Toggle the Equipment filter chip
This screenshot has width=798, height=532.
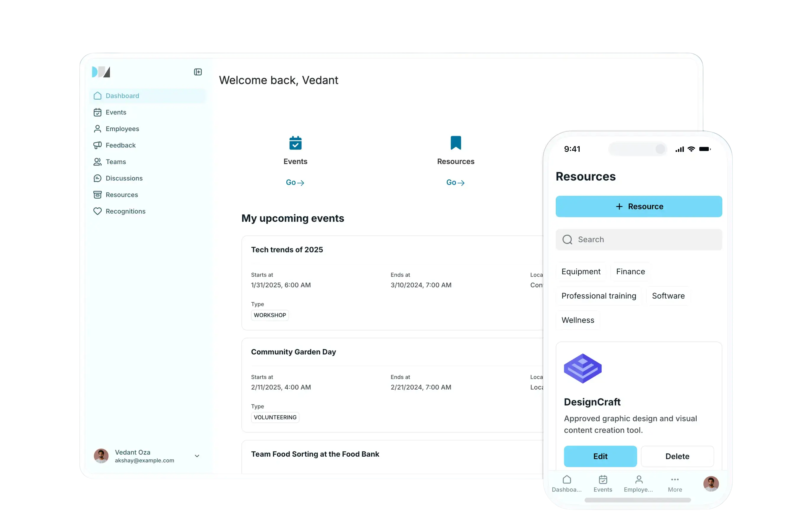coord(580,271)
